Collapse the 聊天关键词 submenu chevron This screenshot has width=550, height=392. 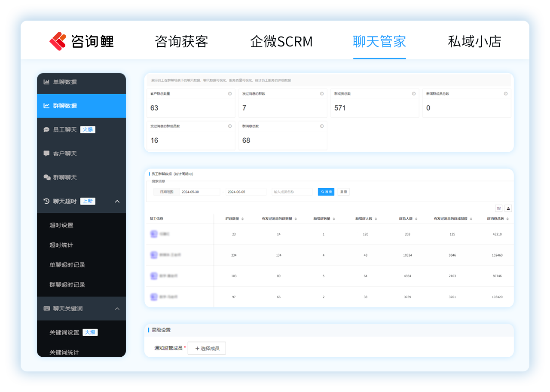[117, 308]
